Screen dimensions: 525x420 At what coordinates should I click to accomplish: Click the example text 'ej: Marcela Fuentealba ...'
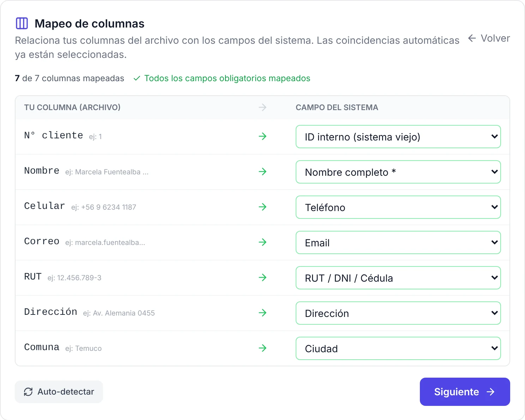point(107,172)
